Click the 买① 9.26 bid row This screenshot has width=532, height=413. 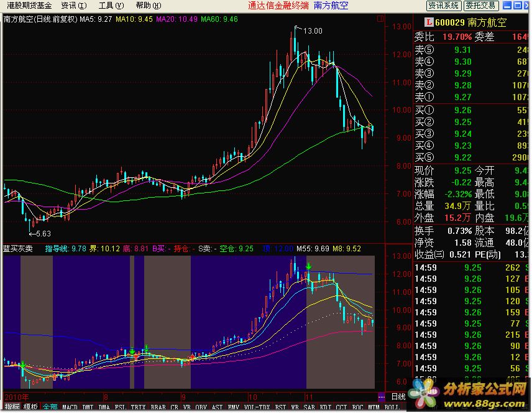[x=471, y=110]
